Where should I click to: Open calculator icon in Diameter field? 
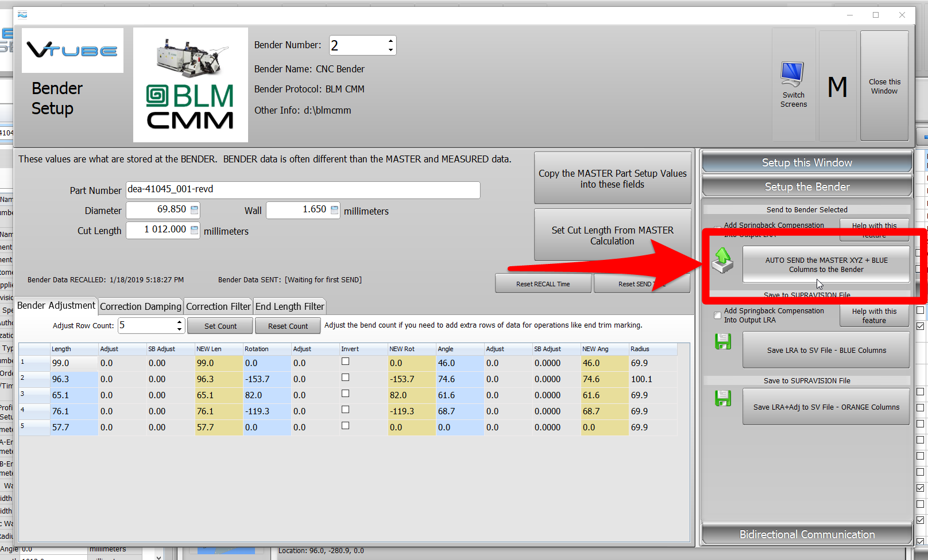click(x=194, y=210)
